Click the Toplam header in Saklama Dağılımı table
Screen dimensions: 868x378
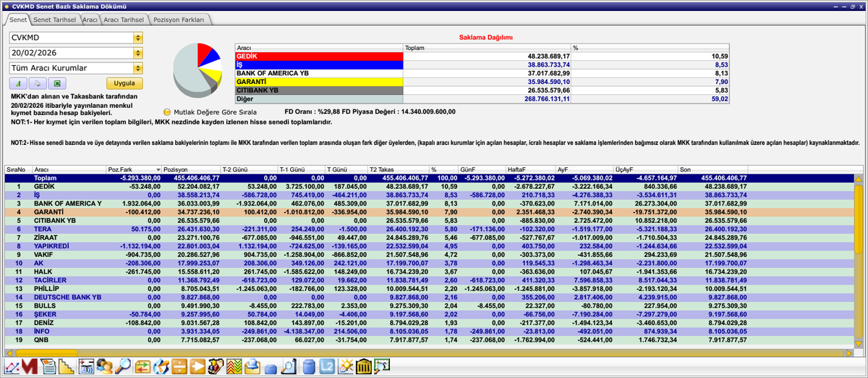(487, 47)
